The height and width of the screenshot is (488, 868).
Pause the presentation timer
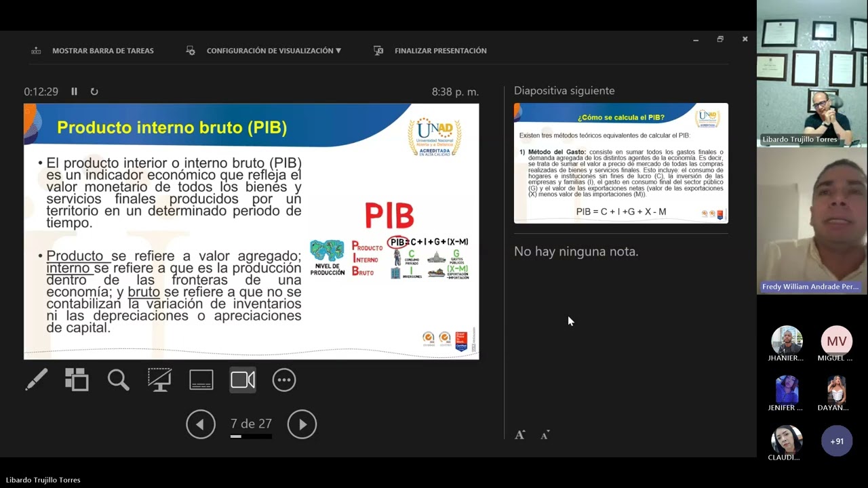point(75,91)
